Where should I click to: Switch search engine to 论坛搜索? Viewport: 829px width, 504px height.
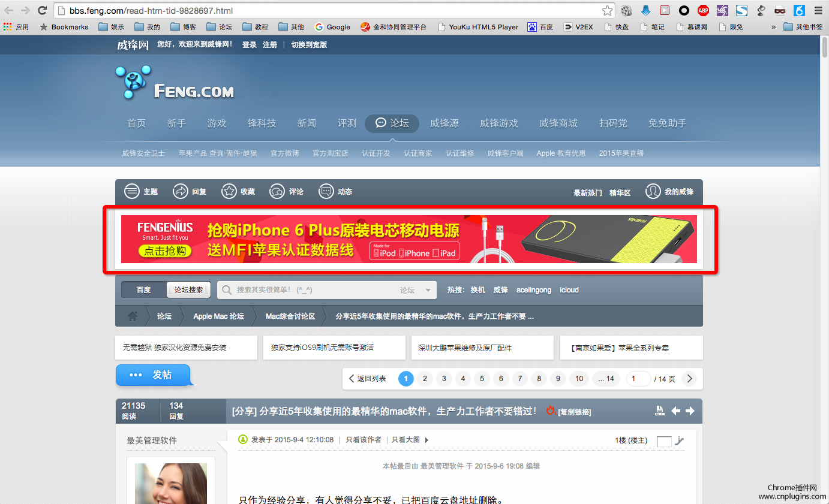pyautogui.click(x=188, y=290)
